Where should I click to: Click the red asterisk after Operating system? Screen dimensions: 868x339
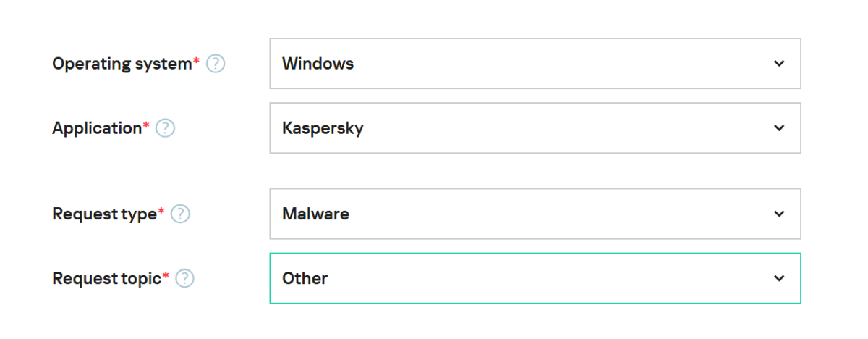(x=196, y=62)
